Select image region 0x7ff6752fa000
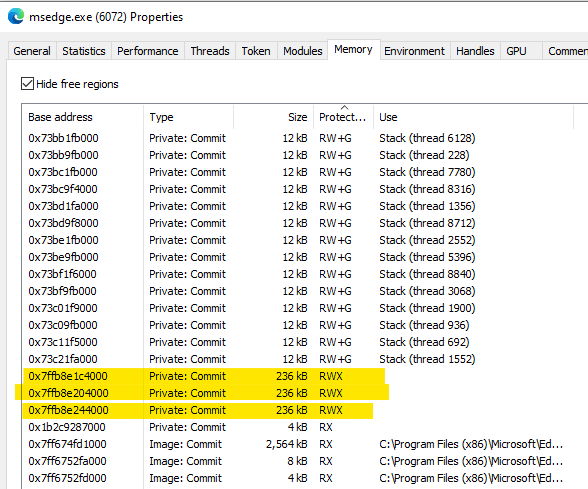Screen dimensions: 588x489 point(304,461)
